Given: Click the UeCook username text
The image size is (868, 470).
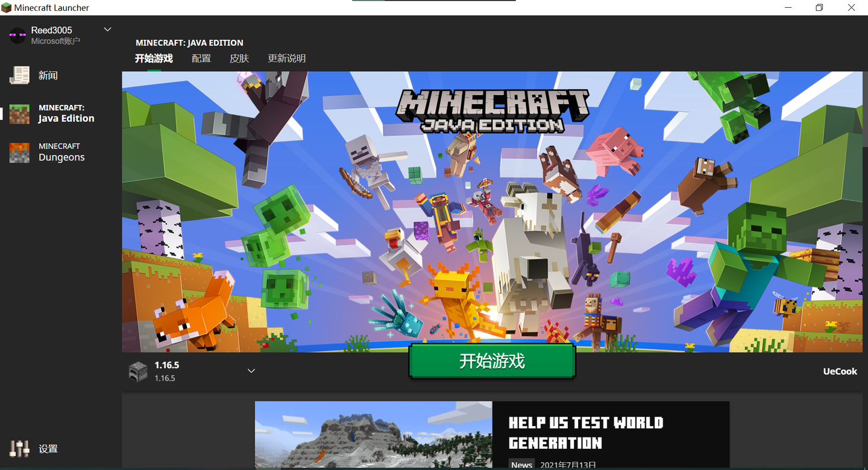Looking at the screenshot, I should (x=840, y=371).
